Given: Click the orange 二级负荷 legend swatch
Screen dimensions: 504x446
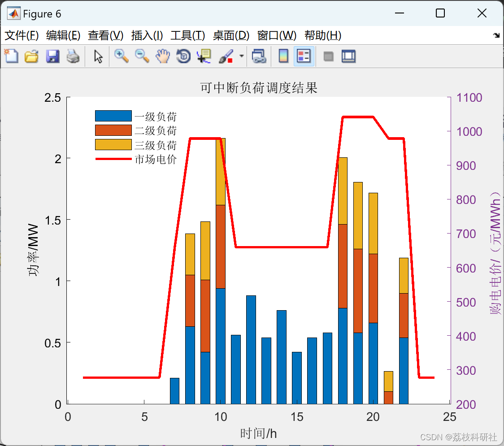Looking at the screenshot, I should tap(113, 130).
